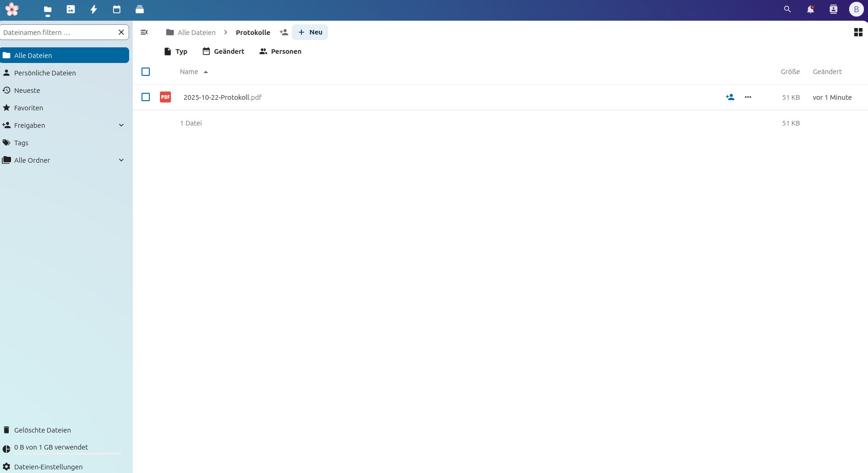Viewport: 868px width, 473px height.
Task: Click the Neu button
Action: [310, 32]
